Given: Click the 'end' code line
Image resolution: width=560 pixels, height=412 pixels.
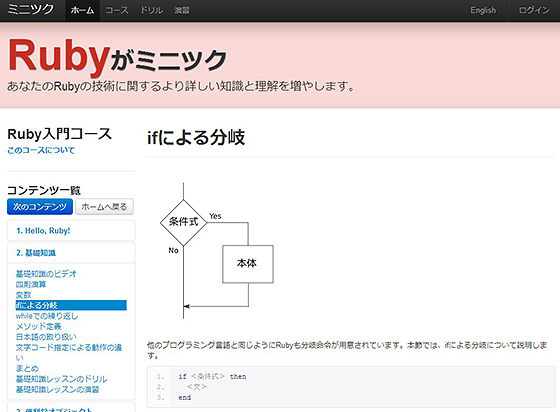Looking at the screenshot, I should tap(185, 397).
